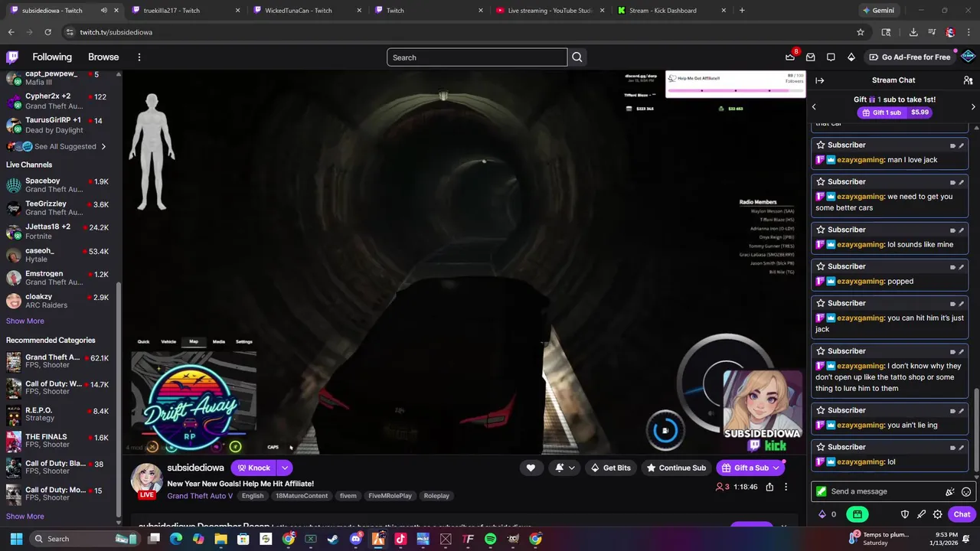Open Chrome downloads icon
980x551 pixels.
click(x=913, y=32)
